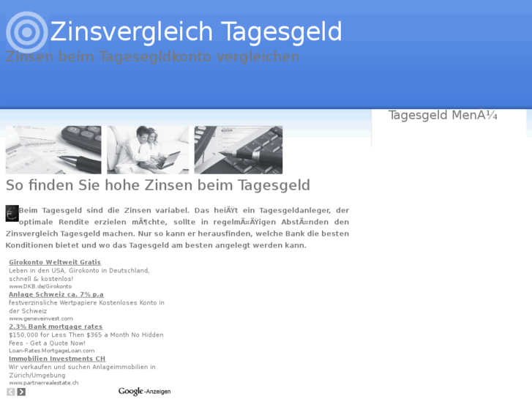Click the Loan-Rates.MortgageLoan.com ad URL
The height and width of the screenshot is (399, 532).
[51, 351]
